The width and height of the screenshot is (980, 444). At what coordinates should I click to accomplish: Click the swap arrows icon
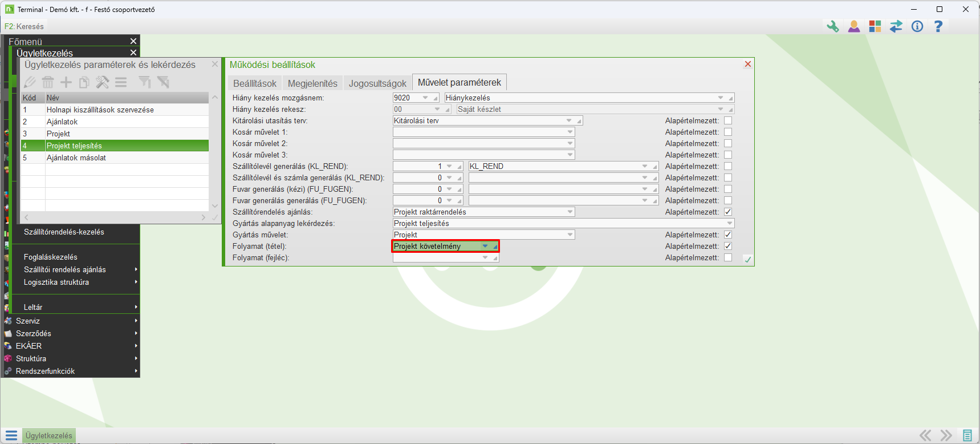point(896,26)
